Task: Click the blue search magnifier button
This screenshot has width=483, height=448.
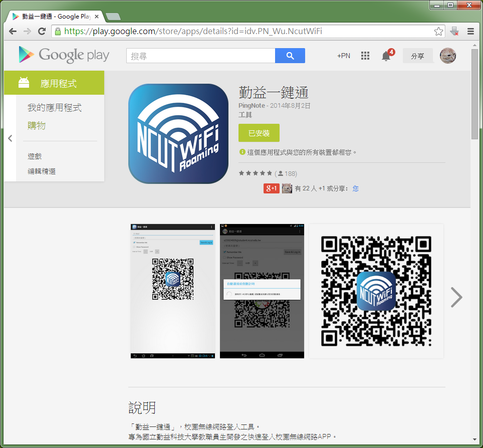Action: 290,56
